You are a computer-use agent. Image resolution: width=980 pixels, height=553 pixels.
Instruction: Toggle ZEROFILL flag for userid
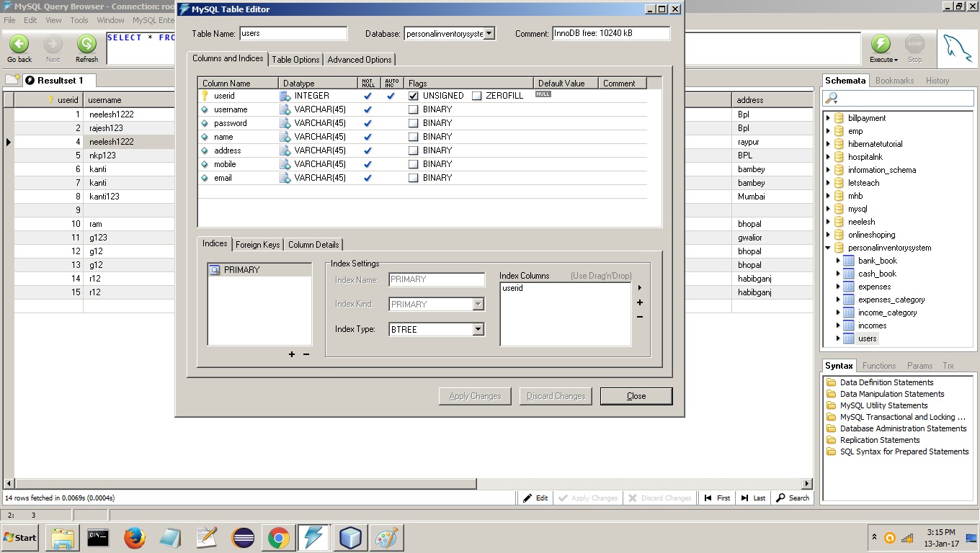tap(476, 96)
